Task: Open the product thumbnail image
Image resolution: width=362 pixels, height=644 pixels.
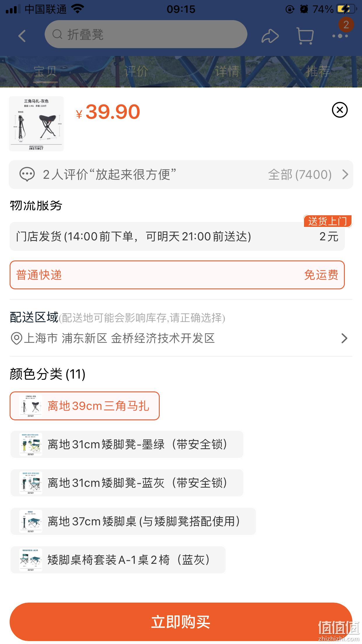Action: (x=36, y=124)
